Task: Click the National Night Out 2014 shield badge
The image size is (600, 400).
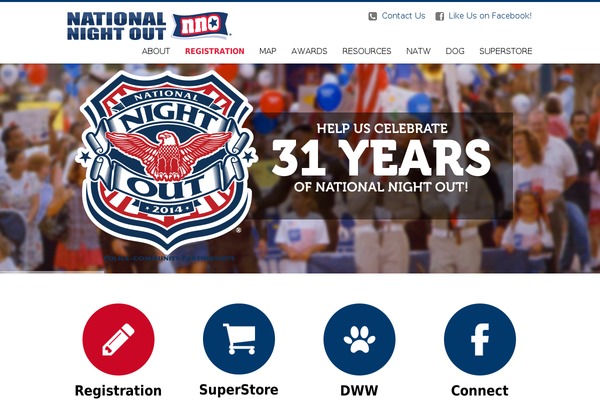Action: pos(166,161)
